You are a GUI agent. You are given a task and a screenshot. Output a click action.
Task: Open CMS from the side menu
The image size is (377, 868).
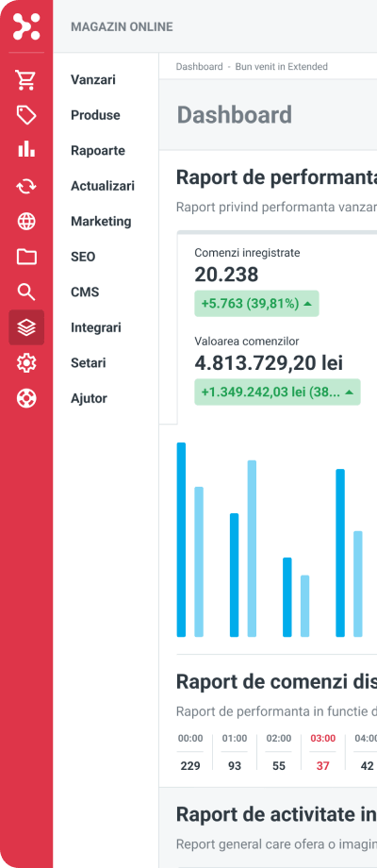(x=85, y=292)
